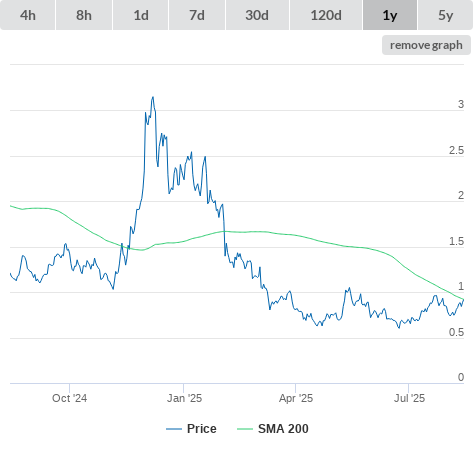Click the Apr '25 axis label
474x455 pixels.
296,398
